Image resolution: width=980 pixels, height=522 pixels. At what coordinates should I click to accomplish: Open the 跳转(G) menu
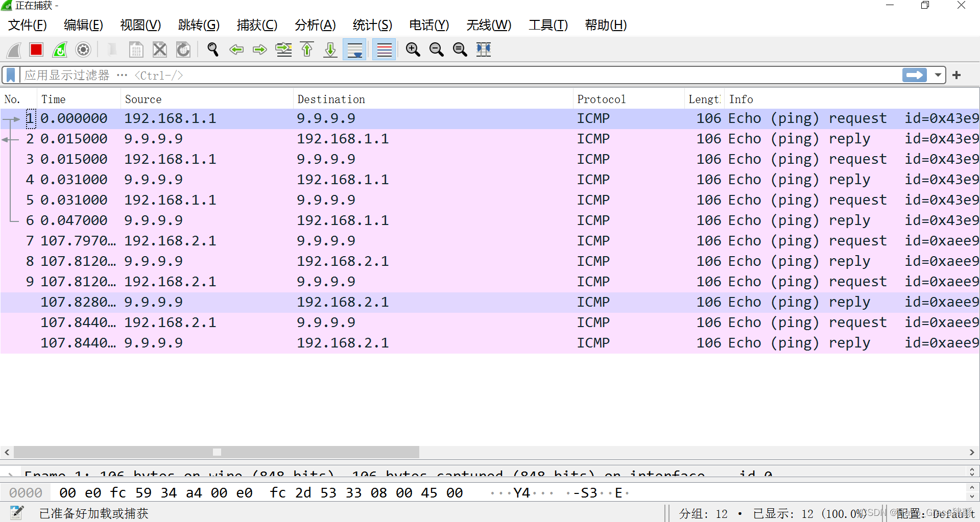199,25
